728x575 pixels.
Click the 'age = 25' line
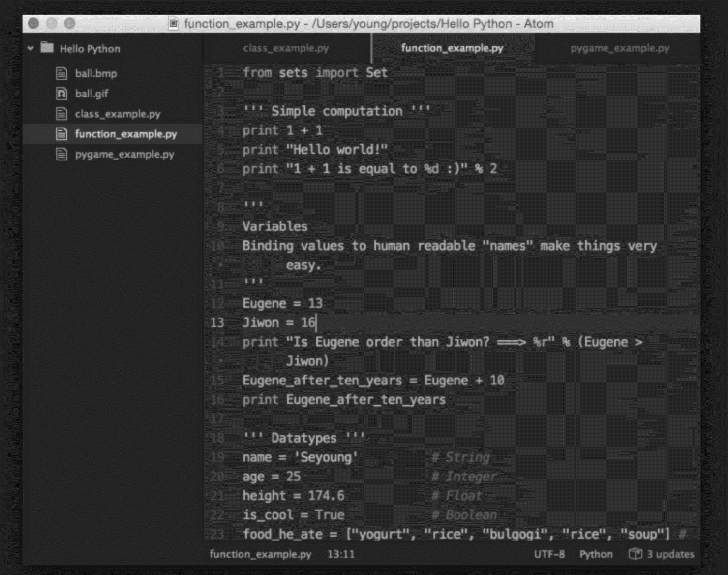coord(271,477)
